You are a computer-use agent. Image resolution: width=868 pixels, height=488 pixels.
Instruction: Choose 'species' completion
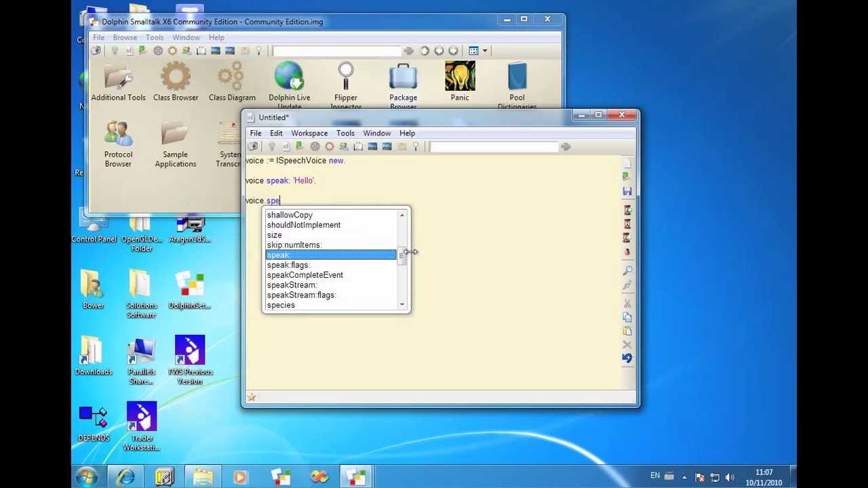pos(331,305)
